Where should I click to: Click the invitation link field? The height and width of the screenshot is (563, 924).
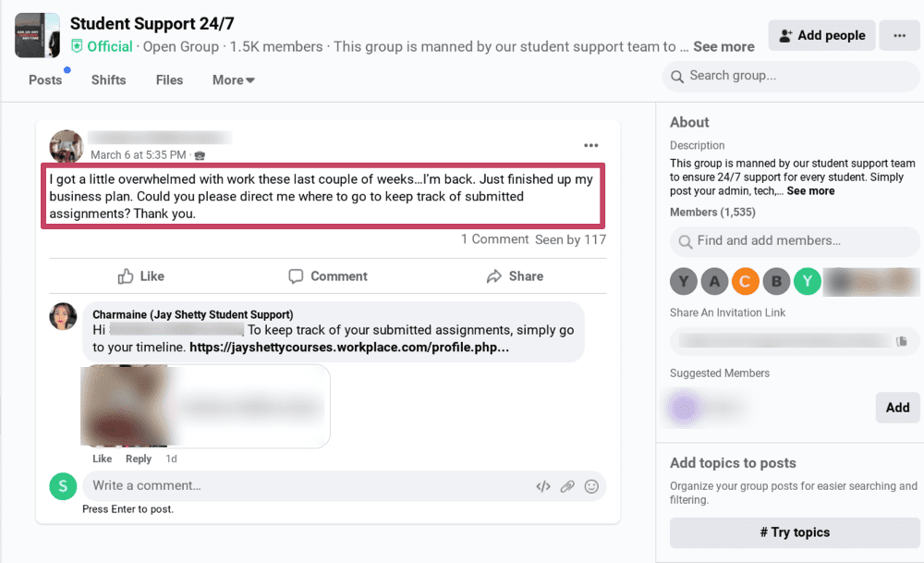[x=795, y=341]
